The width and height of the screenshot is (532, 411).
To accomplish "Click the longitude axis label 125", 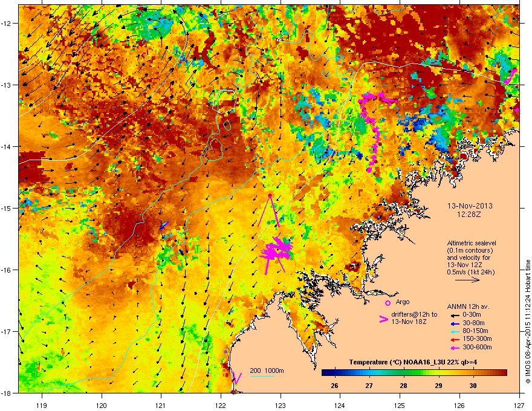I will click(400, 405).
